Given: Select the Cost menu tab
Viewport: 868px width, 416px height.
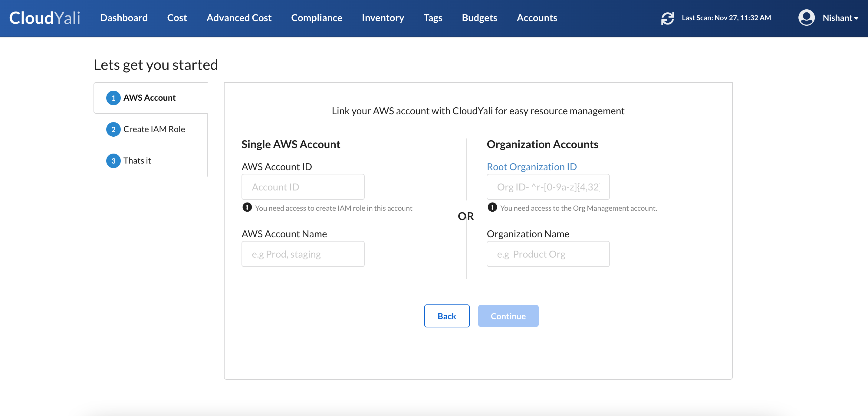Looking at the screenshot, I should (x=178, y=18).
